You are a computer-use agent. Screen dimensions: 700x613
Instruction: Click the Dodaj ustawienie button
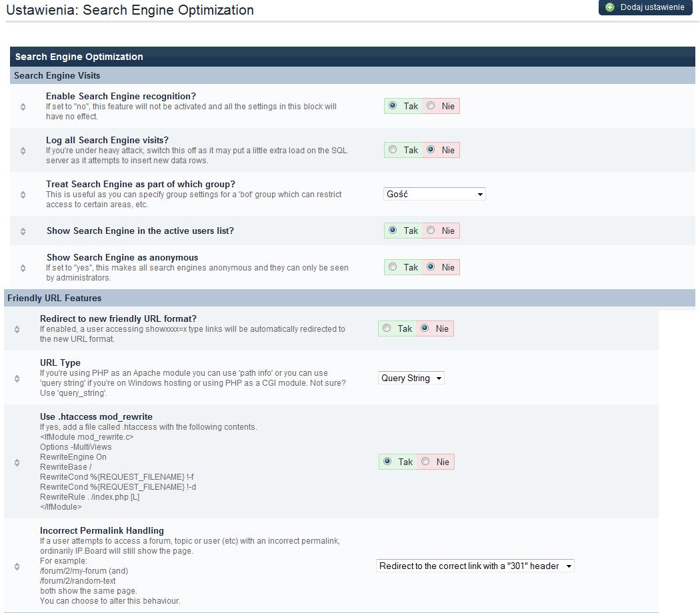(645, 7)
